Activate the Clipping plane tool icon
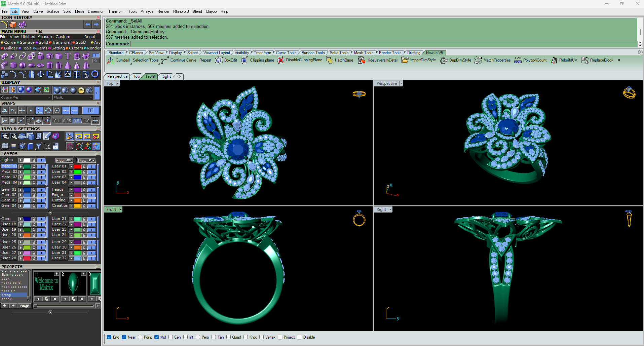 pyautogui.click(x=244, y=60)
